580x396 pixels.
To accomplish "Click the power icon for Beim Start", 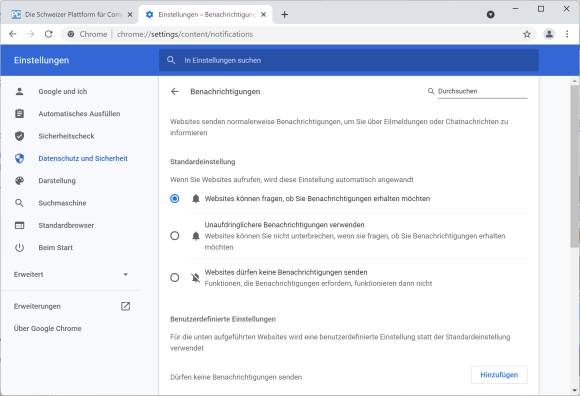I will 19,247.
